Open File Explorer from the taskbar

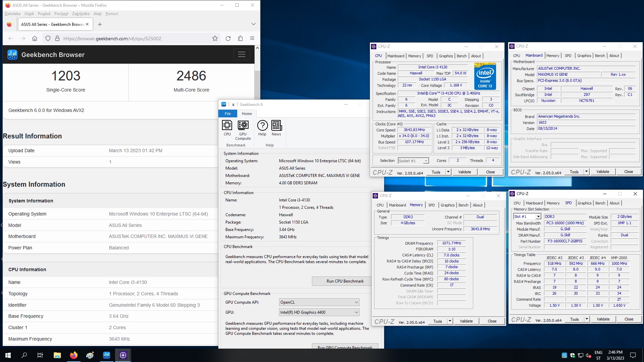(57, 355)
